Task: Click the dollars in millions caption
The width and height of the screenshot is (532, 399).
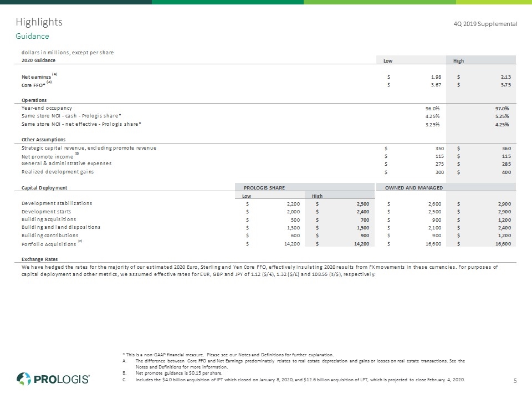Action: (x=68, y=53)
